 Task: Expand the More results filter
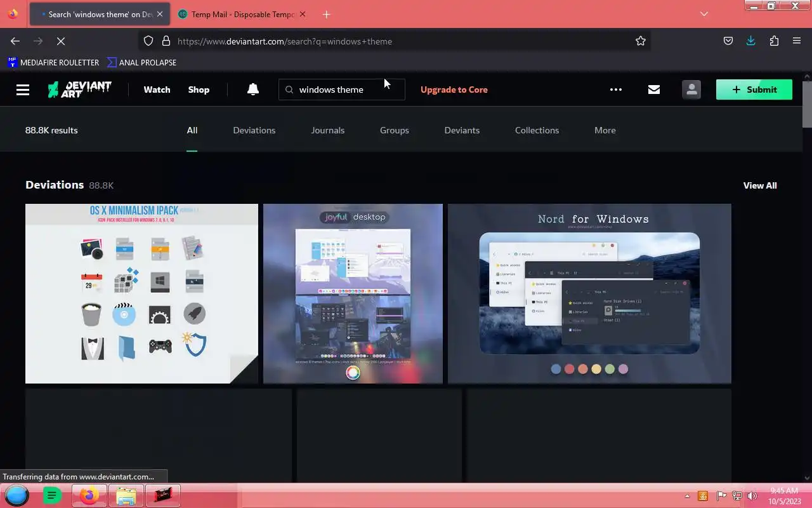coord(605,130)
